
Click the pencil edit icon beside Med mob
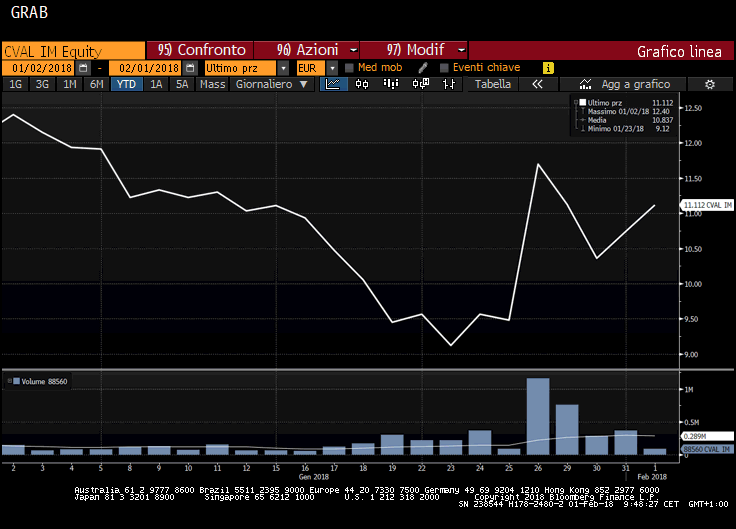(x=423, y=67)
